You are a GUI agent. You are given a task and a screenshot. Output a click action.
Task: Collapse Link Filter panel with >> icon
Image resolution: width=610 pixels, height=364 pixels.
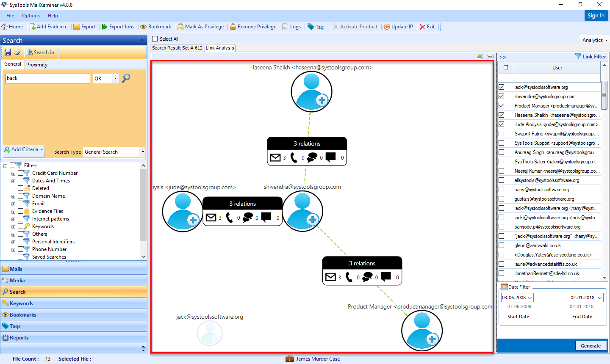(x=502, y=57)
